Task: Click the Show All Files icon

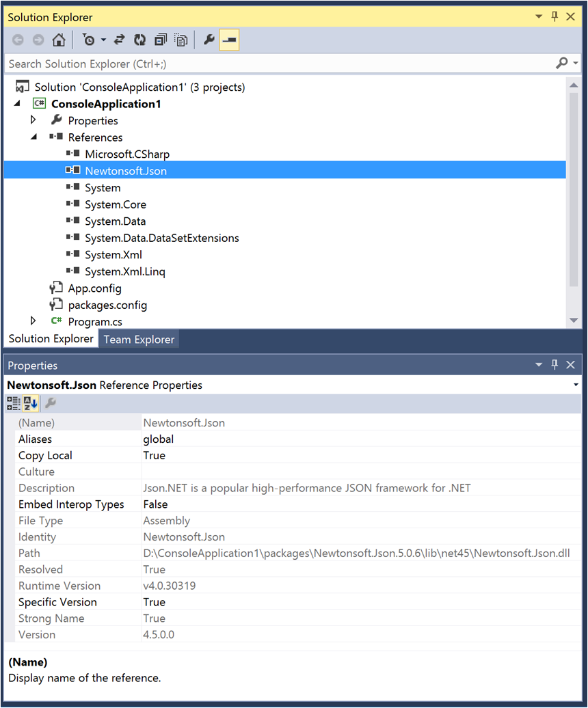Action: (181, 40)
